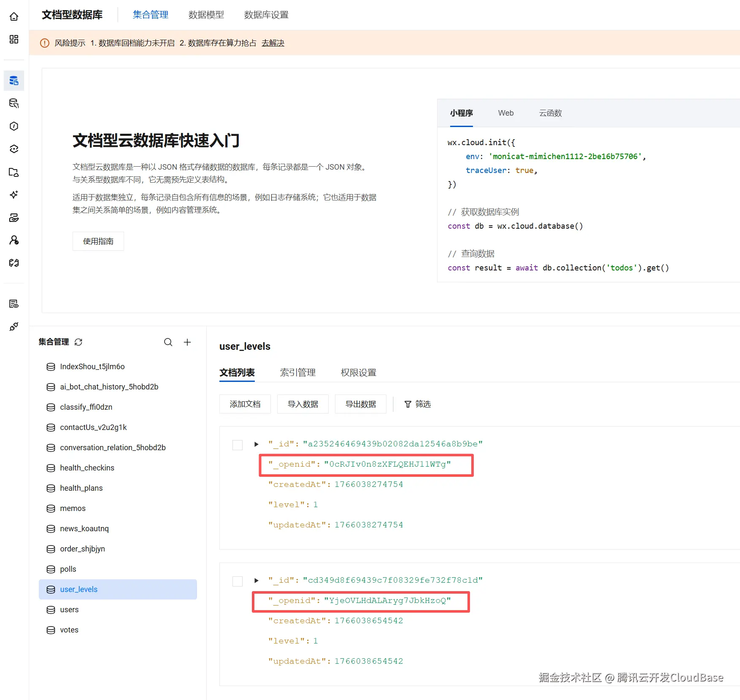Switch to the 数据模型 navigation tab
The image size is (740, 700).
pyautogui.click(x=206, y=15)
